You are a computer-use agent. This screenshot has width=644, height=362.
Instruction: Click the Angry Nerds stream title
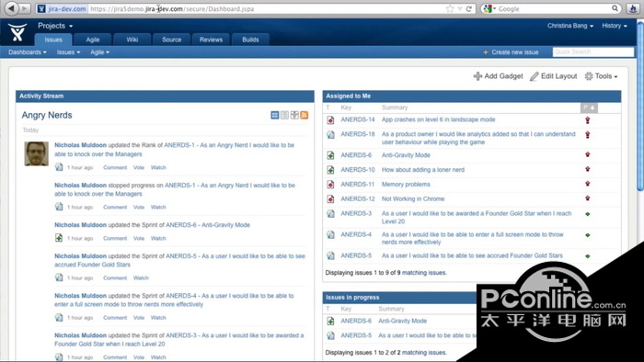pos(47,115)
